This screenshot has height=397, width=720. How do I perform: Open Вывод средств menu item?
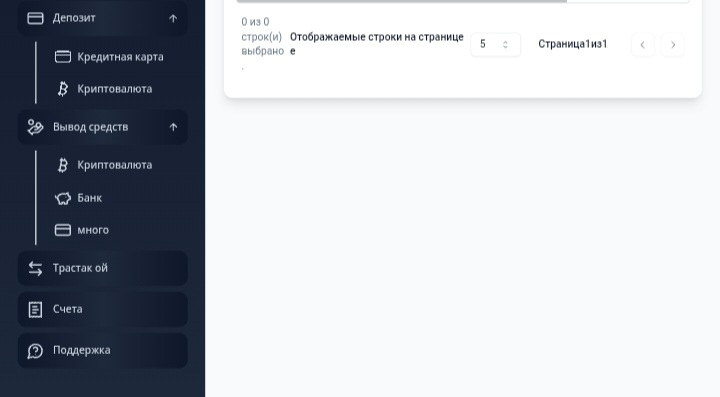[102, 127]
